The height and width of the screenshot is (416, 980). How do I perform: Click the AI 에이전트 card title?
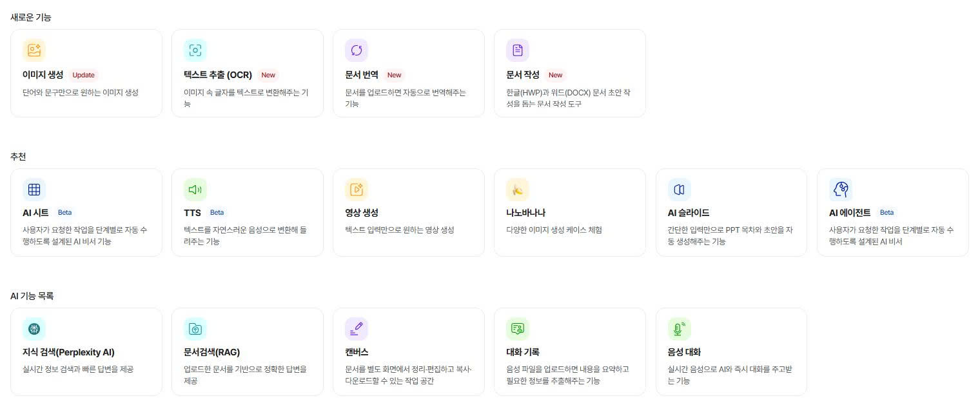pyautogui.click(x=850, y=213)
